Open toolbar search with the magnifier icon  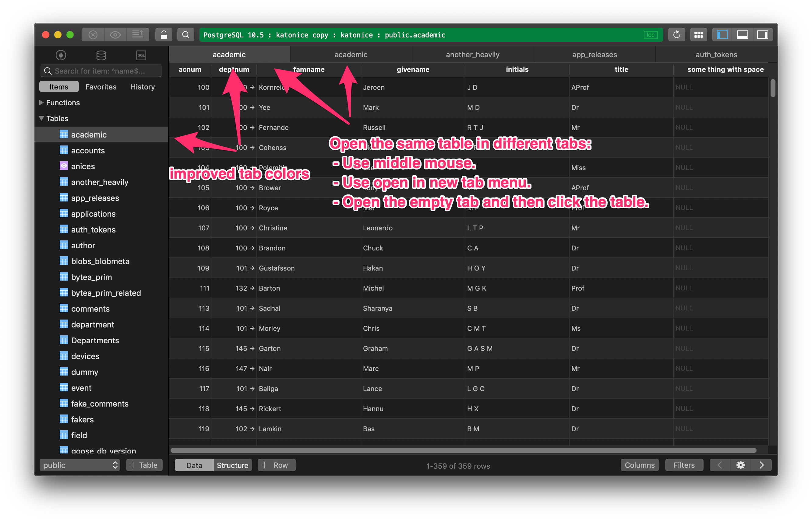point(185,34)
